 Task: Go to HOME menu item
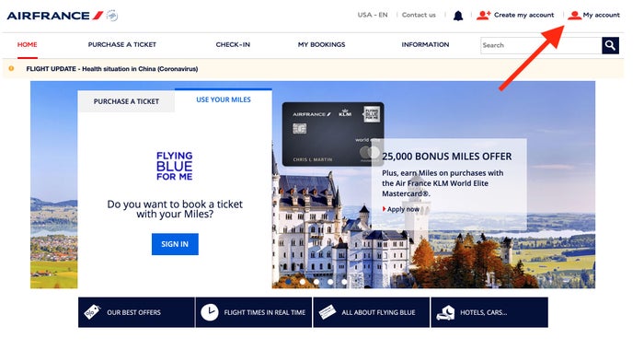click(x=27, y=44)
